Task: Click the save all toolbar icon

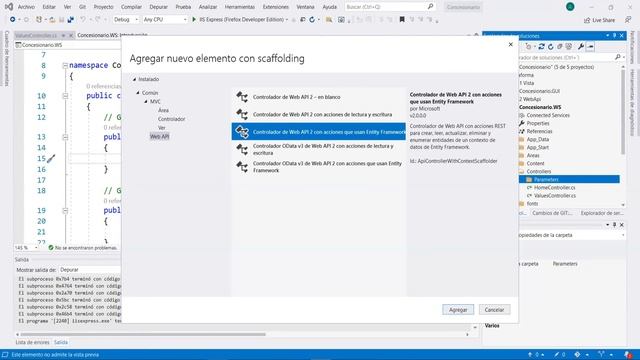Action: click(71, 20)
